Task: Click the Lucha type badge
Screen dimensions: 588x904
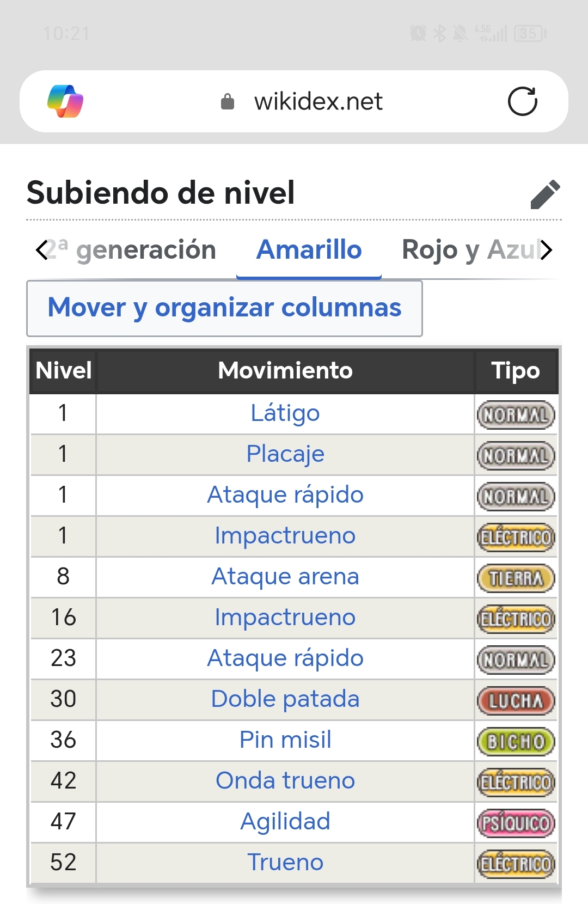Action: (x=516, y=701)
